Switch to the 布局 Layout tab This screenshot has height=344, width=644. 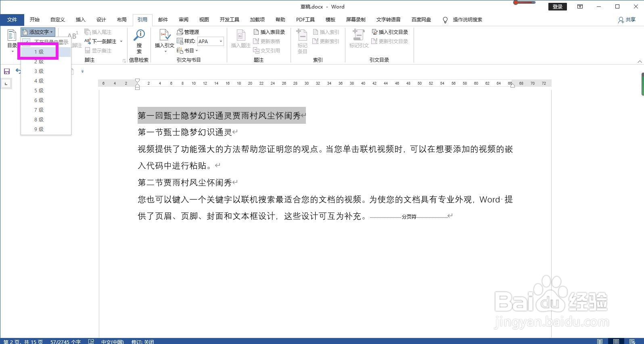(x=122, y=20)
